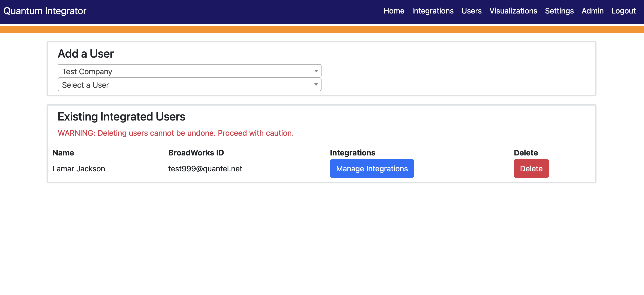Click Logout in the navbar
Screen dimensions: 644x295
coord(623,11)
